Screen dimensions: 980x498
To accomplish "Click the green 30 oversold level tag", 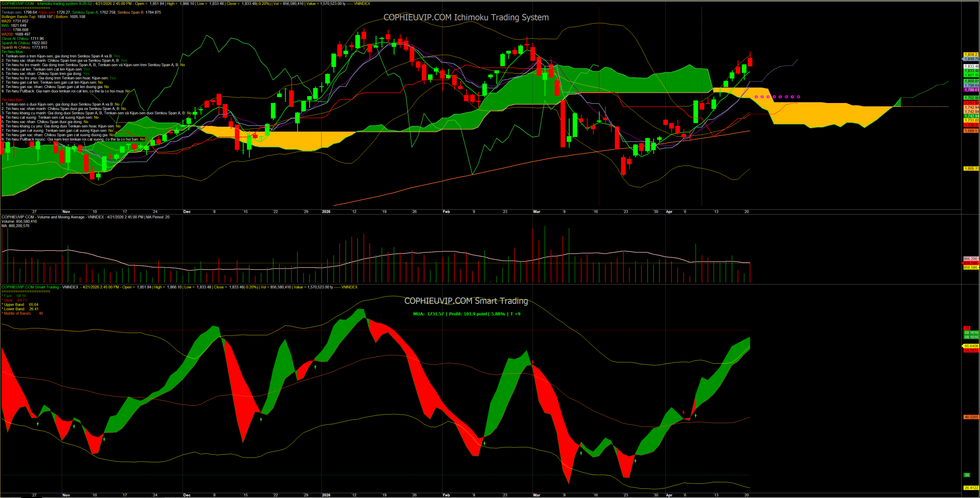I will (x=967, y=475).
